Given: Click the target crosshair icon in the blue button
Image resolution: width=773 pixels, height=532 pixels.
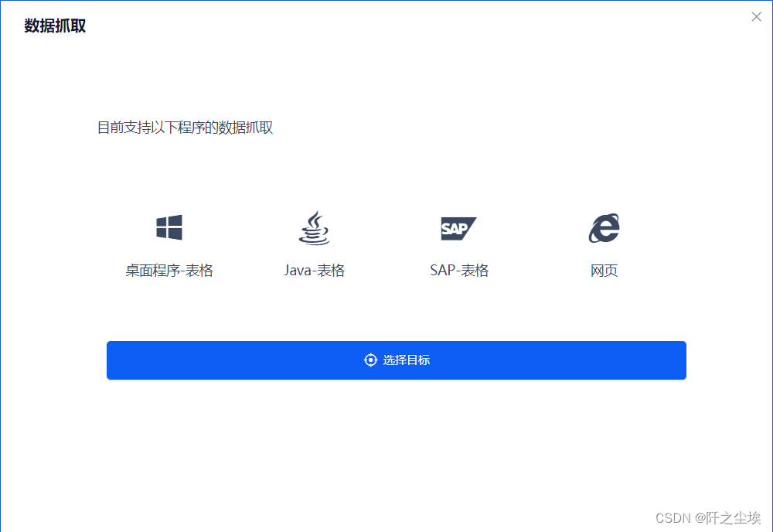Looking at the screenshot, I should coord(370,360).
